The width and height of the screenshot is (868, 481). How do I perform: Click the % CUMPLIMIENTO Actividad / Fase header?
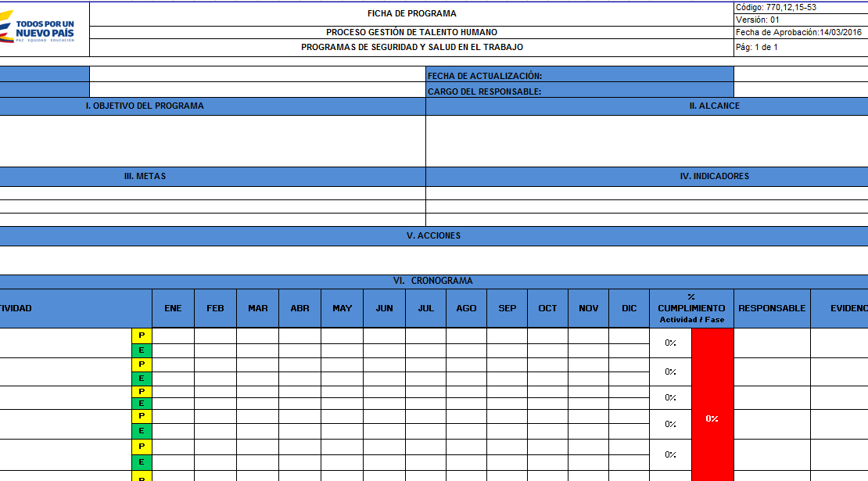tap(691, 308)
